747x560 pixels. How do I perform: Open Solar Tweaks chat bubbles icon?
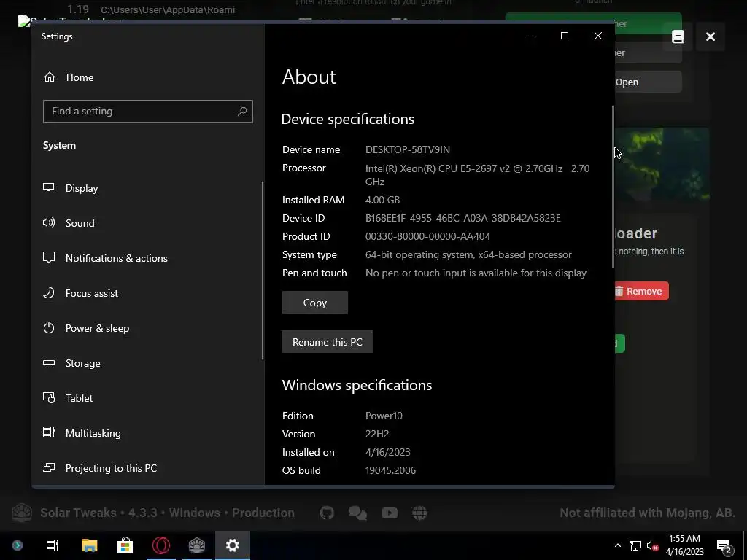(x=357, y=513)
